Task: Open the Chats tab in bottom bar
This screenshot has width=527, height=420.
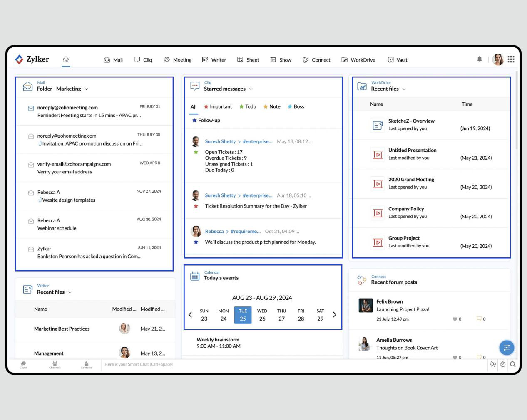Action: click(x=23, y=365)
